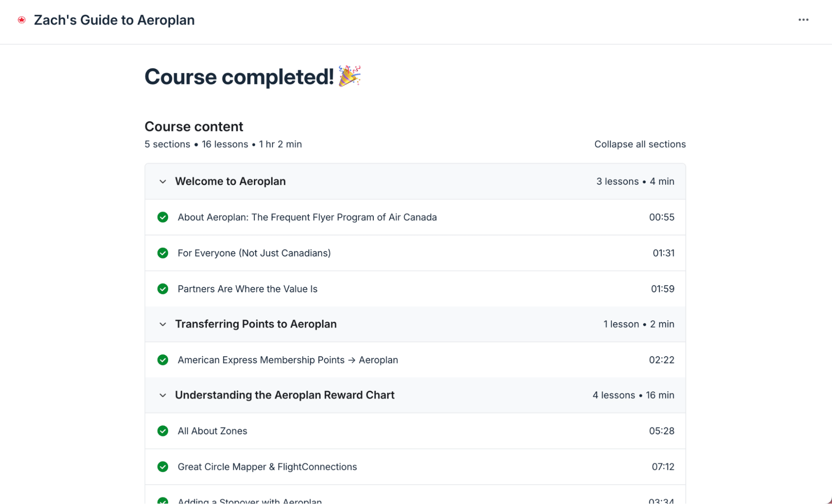Screen dimensions: 832x504
Task: Select the Welcome to Aeroplan section header
Action: (230, 181)
